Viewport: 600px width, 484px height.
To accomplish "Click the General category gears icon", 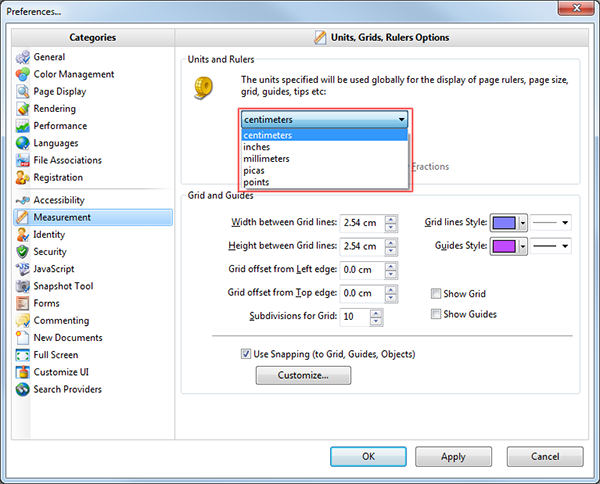I will click(23, 57).
